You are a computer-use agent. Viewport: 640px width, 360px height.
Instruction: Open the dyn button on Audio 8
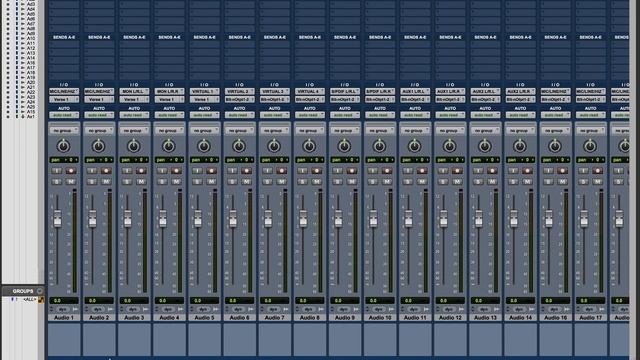click(309, 310)
